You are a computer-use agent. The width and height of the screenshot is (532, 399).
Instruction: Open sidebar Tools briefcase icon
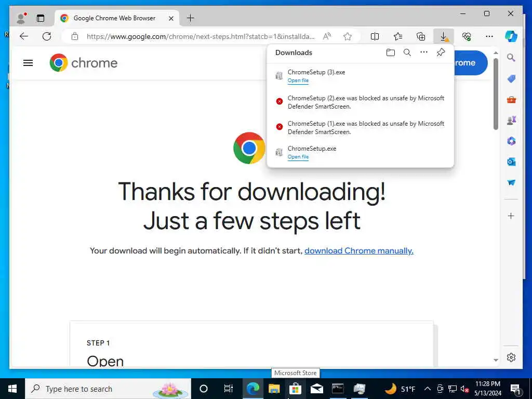(511, 100)
